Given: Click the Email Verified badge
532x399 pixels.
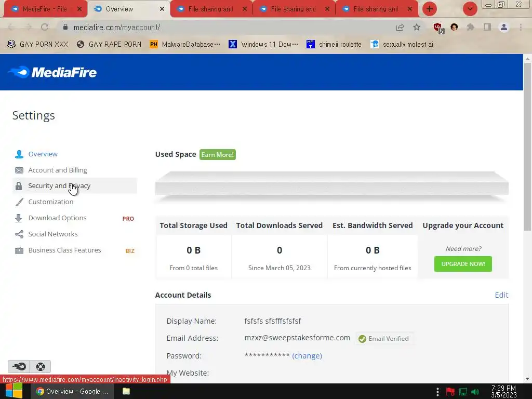Looking at the screenshot, I should [384, 339].
